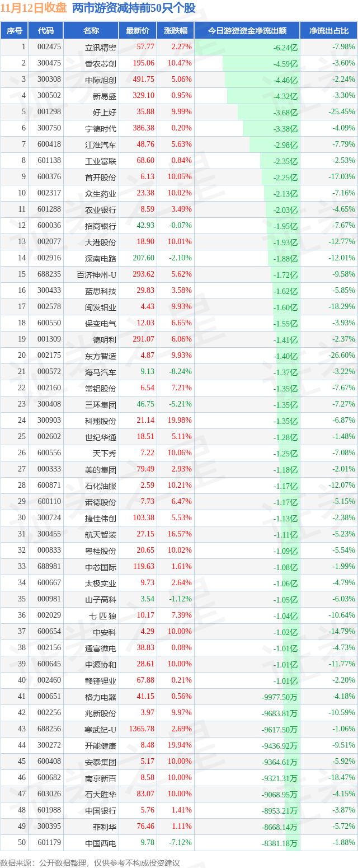Click the 净流出占比 column header
Viewport: 358px width, 868px height.
[x=329, y=31]
